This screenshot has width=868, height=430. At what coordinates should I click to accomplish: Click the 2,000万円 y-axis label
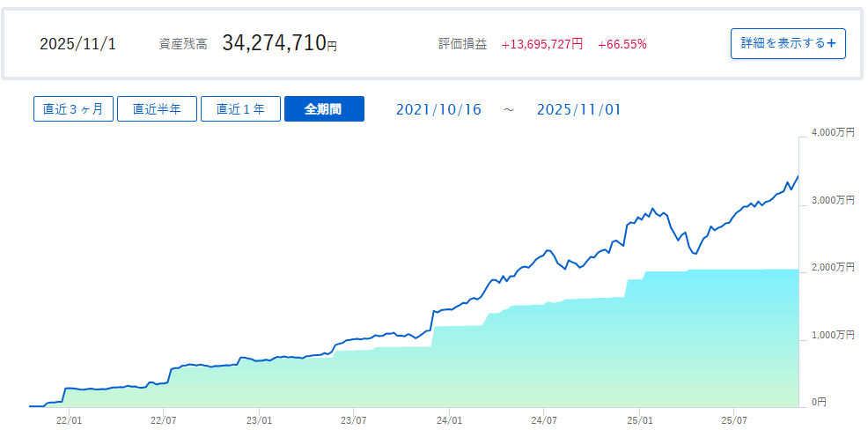click(x=832, y=268)
